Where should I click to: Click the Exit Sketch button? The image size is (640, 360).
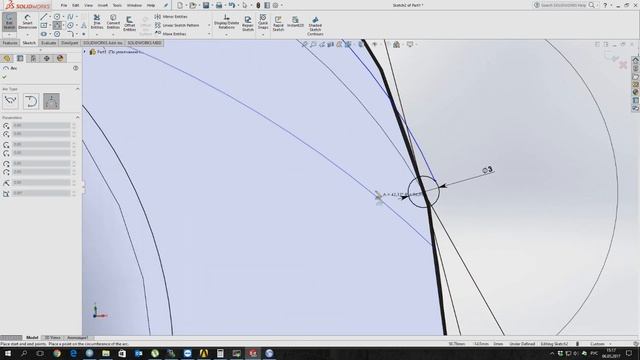tap(9, 22)
